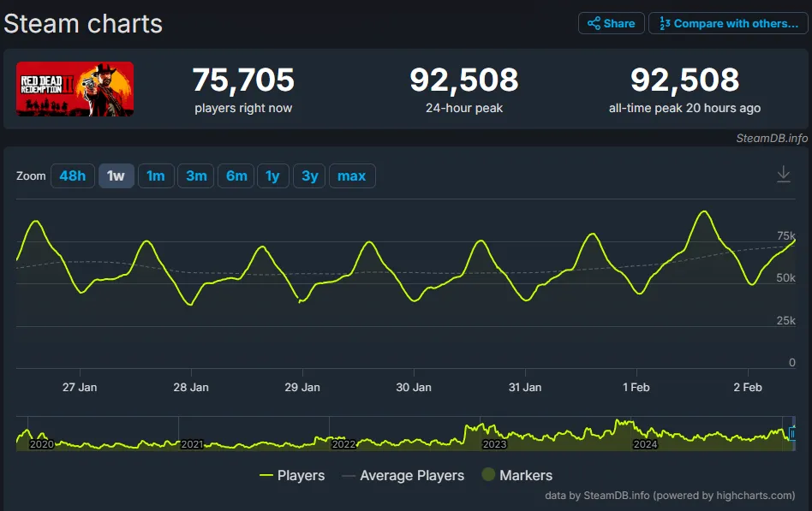This screenshot has width=812, height=511.
Task: Open the Red Dead Redemption II thumbnail
Action: pos(75,89)
